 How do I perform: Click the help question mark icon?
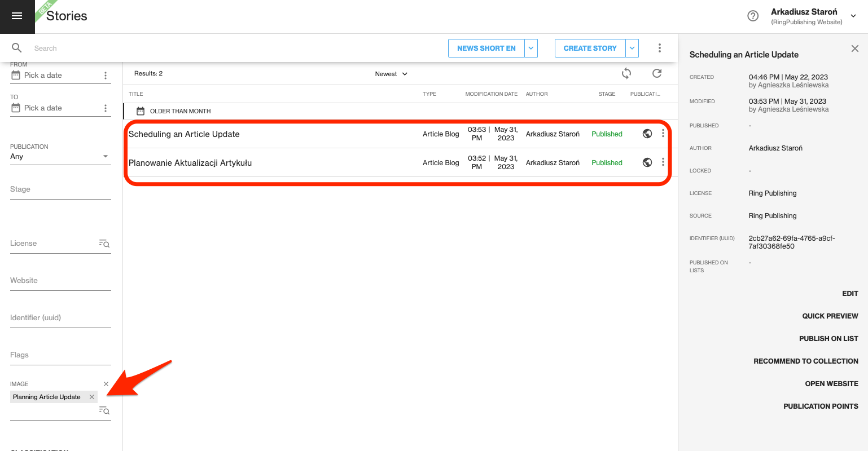point(753,16)
